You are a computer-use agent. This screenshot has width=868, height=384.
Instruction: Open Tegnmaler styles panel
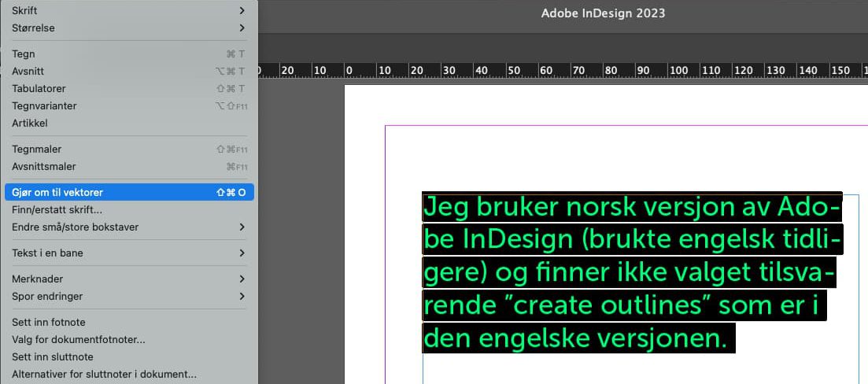pos(36,150)
